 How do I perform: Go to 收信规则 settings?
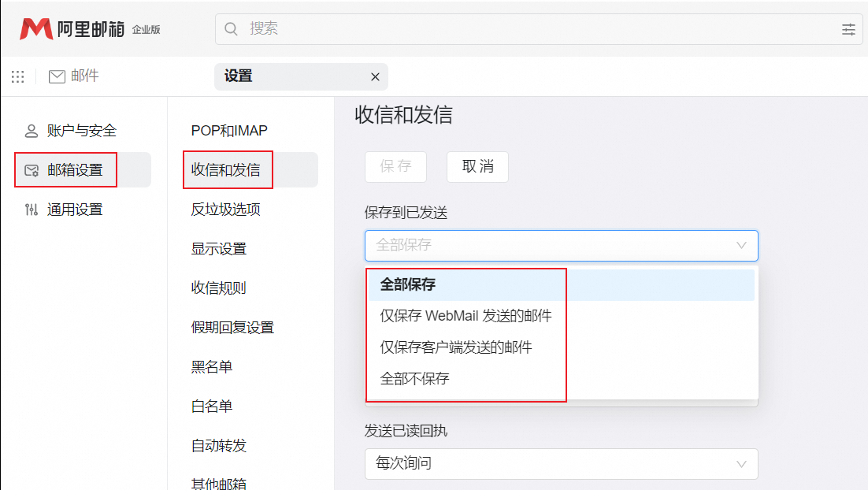[218, 288]
